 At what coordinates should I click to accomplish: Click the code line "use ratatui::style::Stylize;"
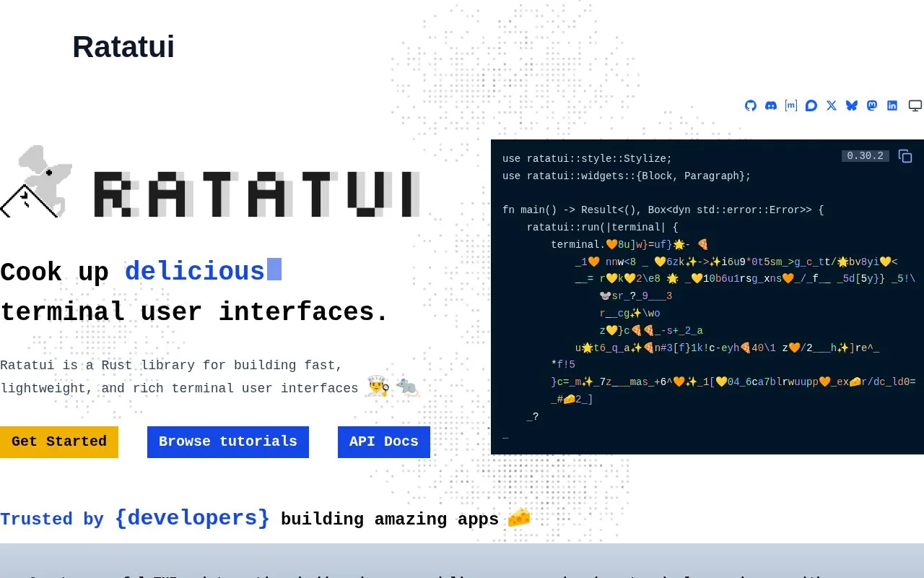click(587, 159)
